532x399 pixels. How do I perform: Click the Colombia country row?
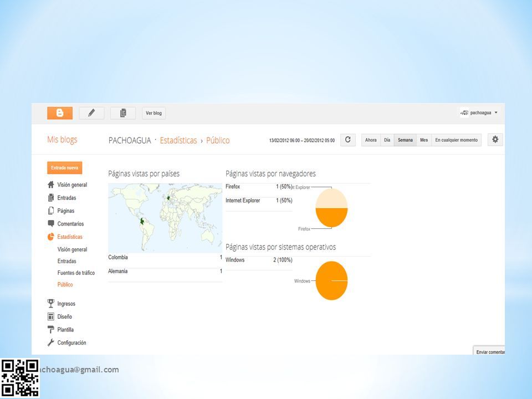coord(165,258)
